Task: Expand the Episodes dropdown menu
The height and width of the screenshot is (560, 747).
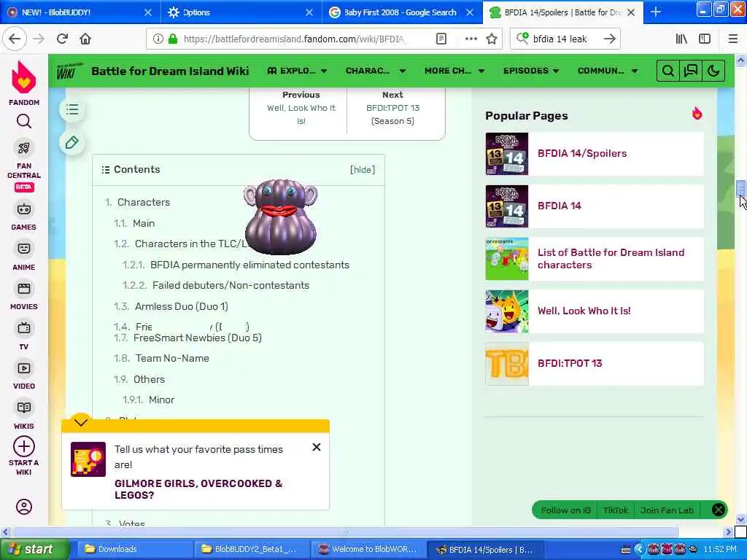Action: 531,71
